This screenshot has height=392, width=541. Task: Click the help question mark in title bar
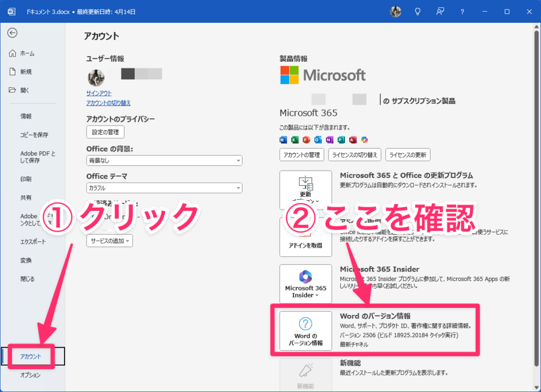[x=462, y=12]
